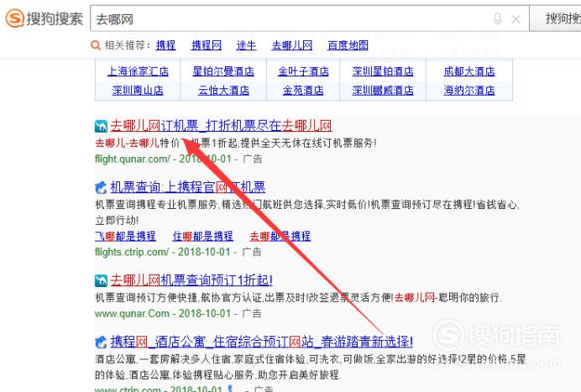The height and width of the screenshot is (392, 581).
Task: Open the 金苑酒店 link
Action: 303,91
